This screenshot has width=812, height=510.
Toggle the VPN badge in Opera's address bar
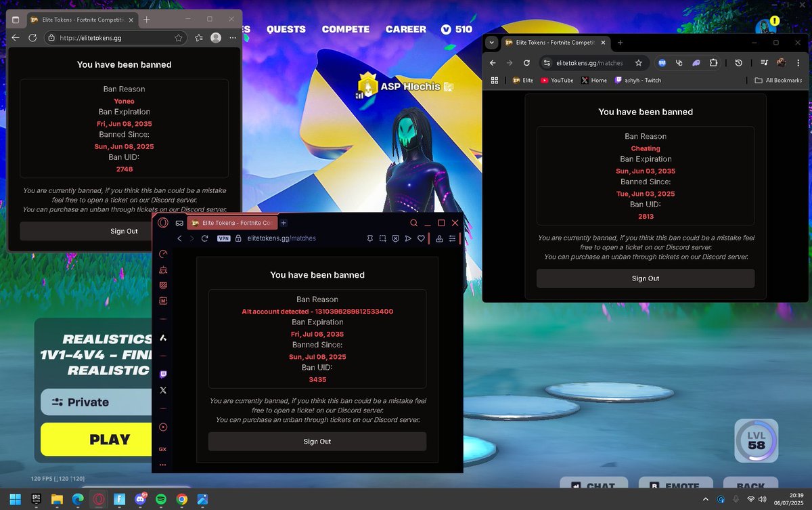pos(223,238)
